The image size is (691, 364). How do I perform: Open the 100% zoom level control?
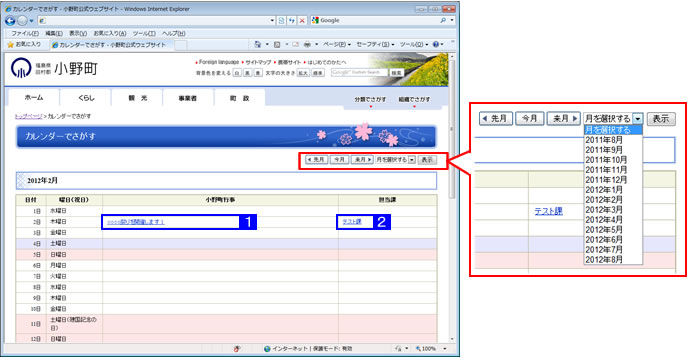point(431,349)
